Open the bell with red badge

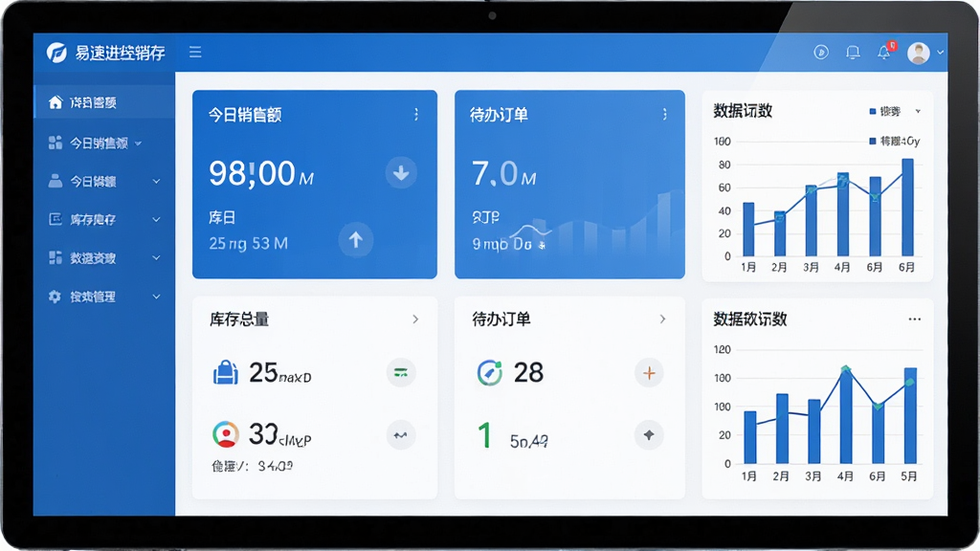(885, 52)
